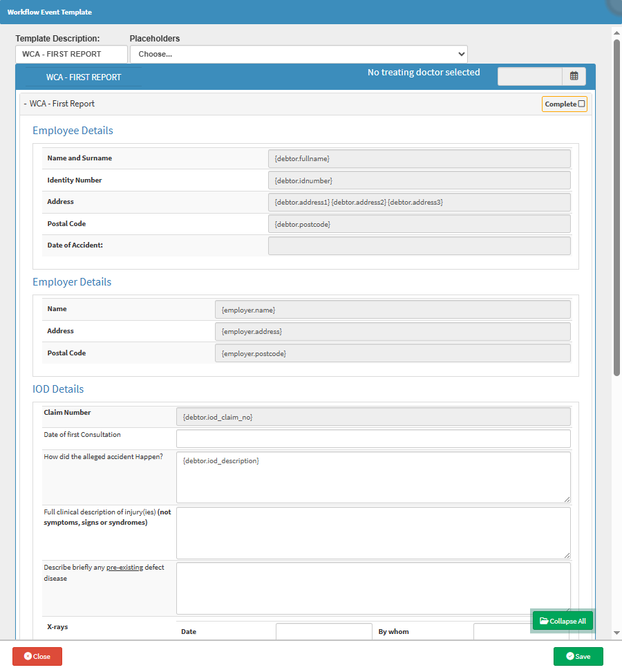Click the Date of first Consultation field

point(373,439)
